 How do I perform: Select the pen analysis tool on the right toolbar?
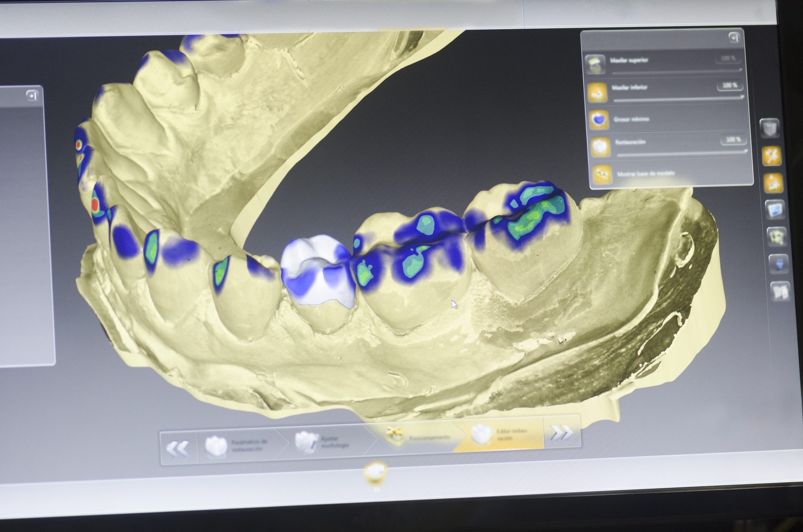point(773,181)
